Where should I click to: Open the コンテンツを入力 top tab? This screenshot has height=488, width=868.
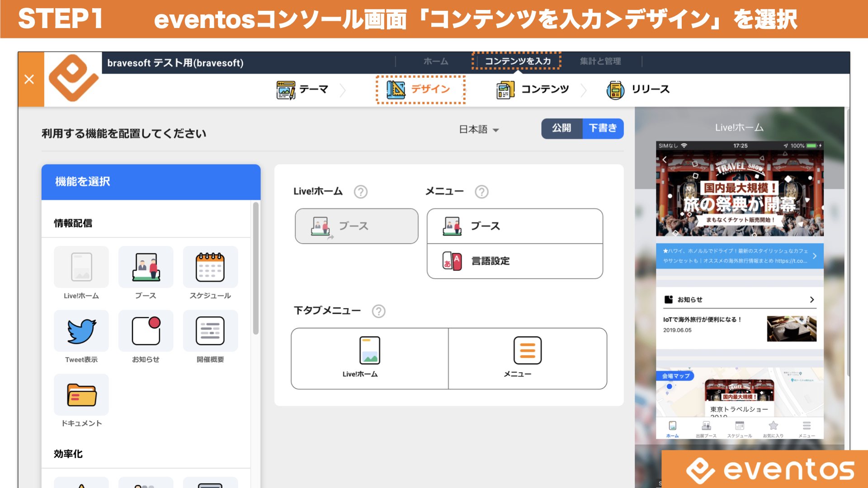click(517, 61)
